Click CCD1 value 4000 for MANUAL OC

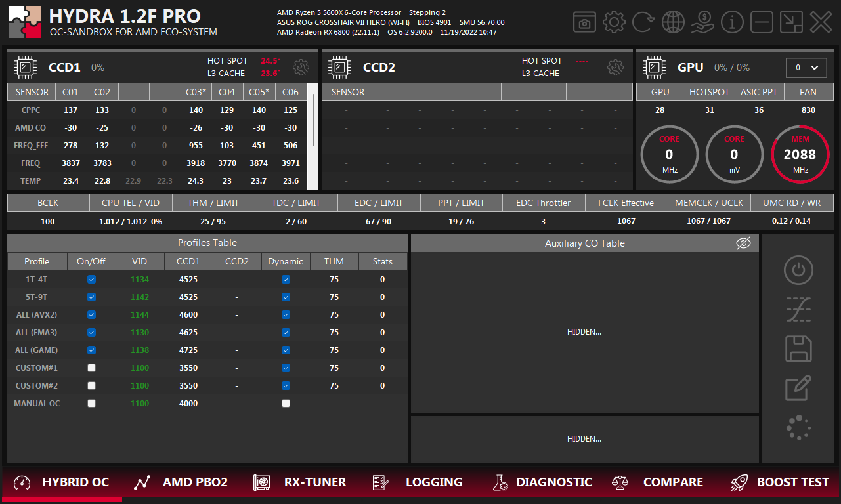tap(188, 404)
